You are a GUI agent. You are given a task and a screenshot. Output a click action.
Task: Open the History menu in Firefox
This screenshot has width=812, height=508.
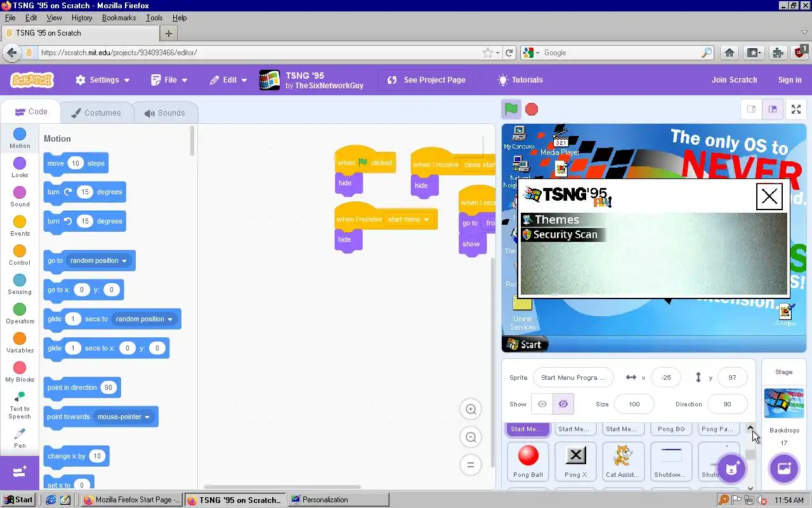tap(82, 18)
